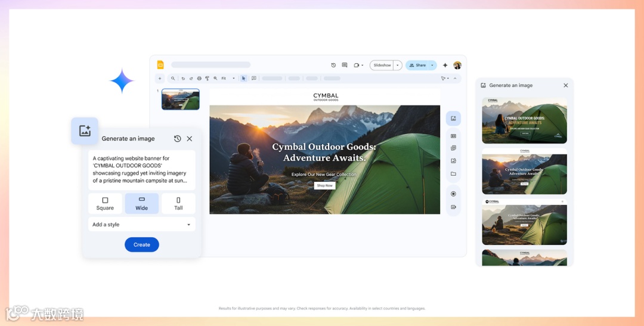Open the Add a style dropdown
This screenshot has height=326, width=644.
click(142, 225)
